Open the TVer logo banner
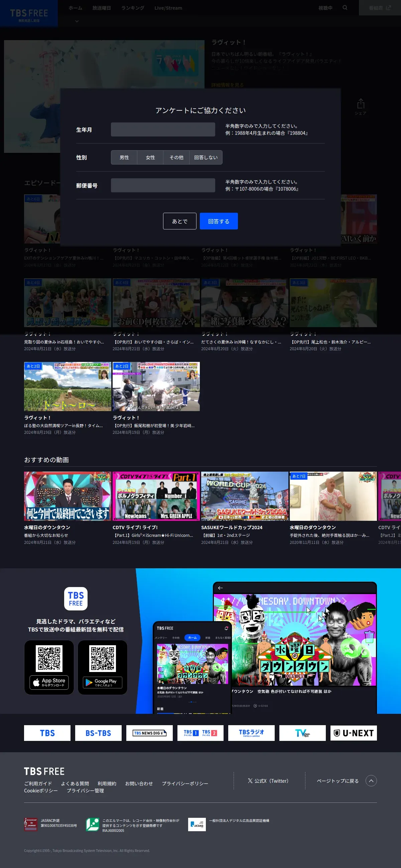The width and height of the screenshot is (401, 868). (x=303, y=733)
